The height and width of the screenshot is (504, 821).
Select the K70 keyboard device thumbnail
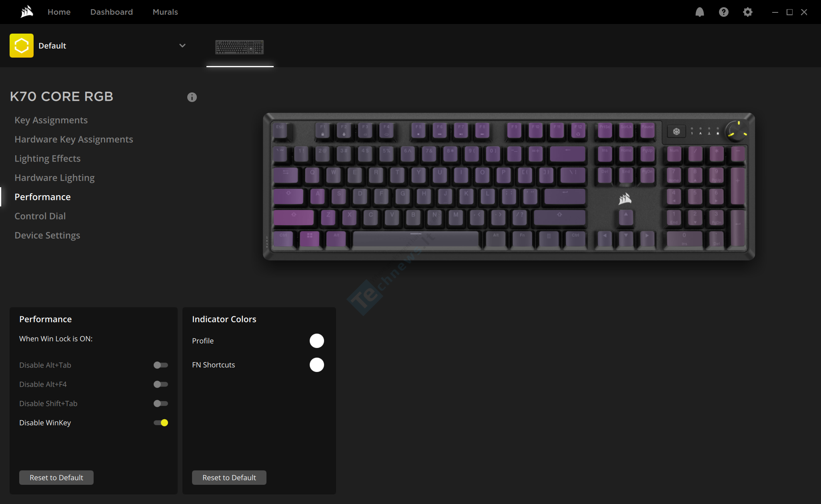tap(240, 47)
